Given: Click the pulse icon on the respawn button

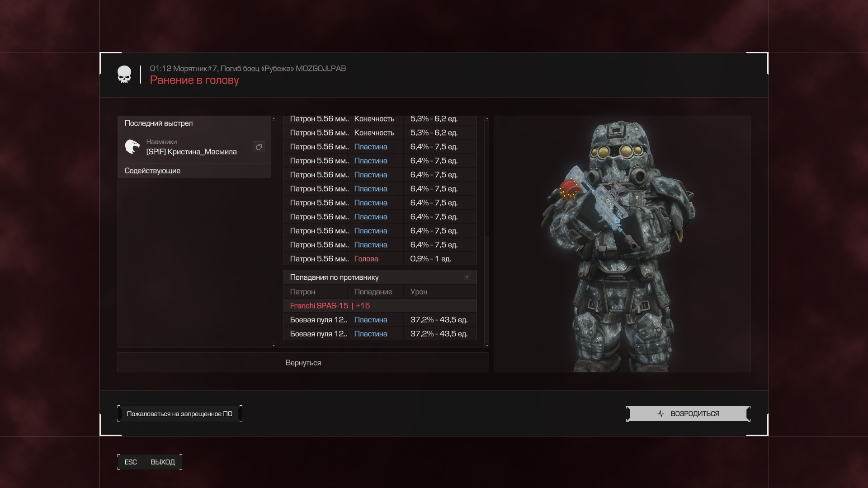Looking at the screenshot, I should point(660,414).
